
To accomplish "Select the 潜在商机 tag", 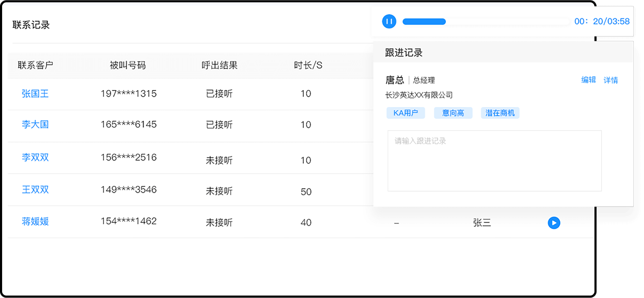I will 500,113.
